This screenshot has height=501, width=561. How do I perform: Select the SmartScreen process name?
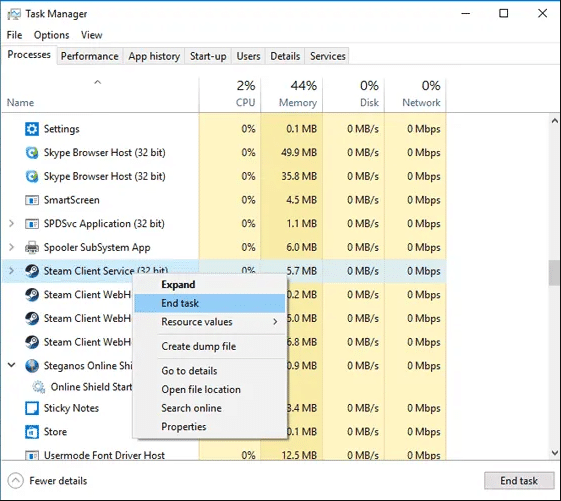(72, 200)
